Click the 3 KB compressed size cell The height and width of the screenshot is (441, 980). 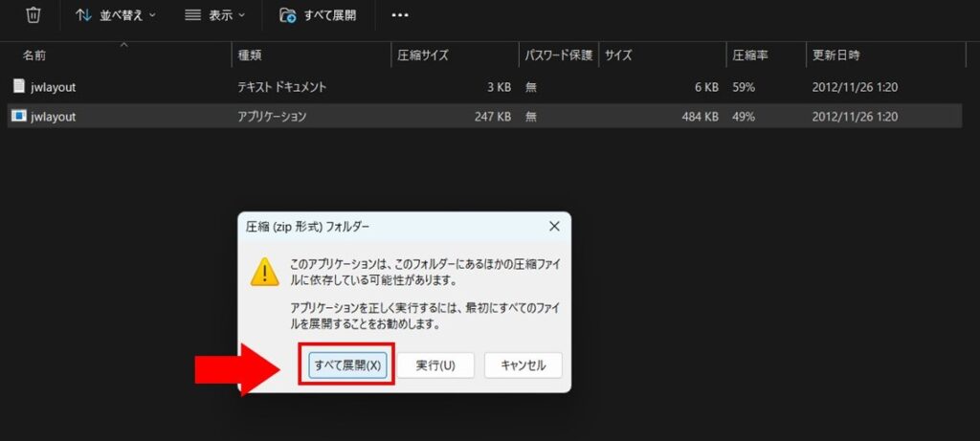tap(499, 87)
